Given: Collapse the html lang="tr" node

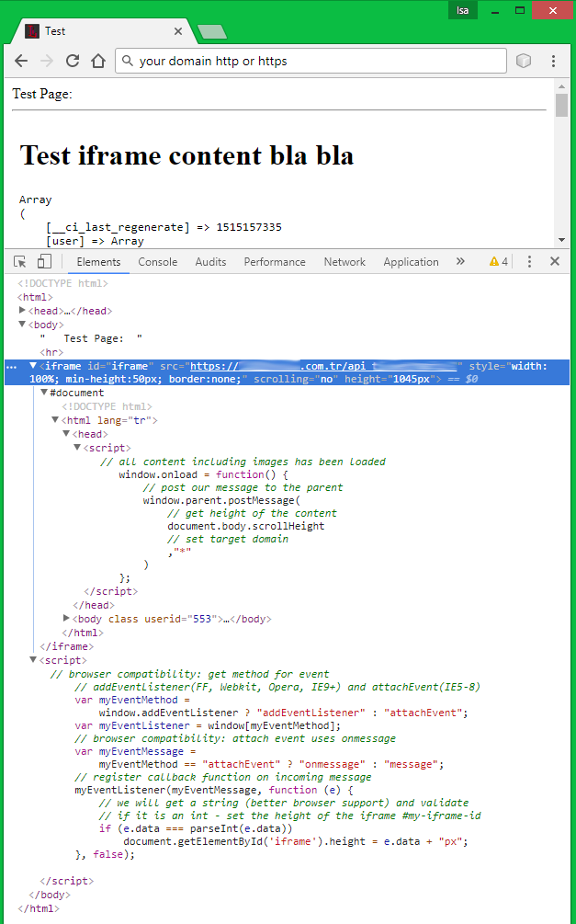Looking at the screenshot, I should pyautogui.click(x=55, y=419).
